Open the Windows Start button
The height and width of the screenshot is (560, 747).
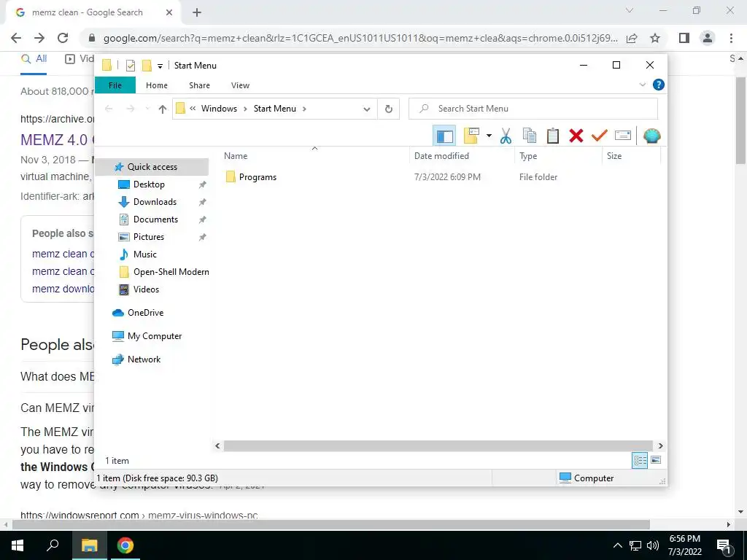pyautogui.click(x=18, y=545)
